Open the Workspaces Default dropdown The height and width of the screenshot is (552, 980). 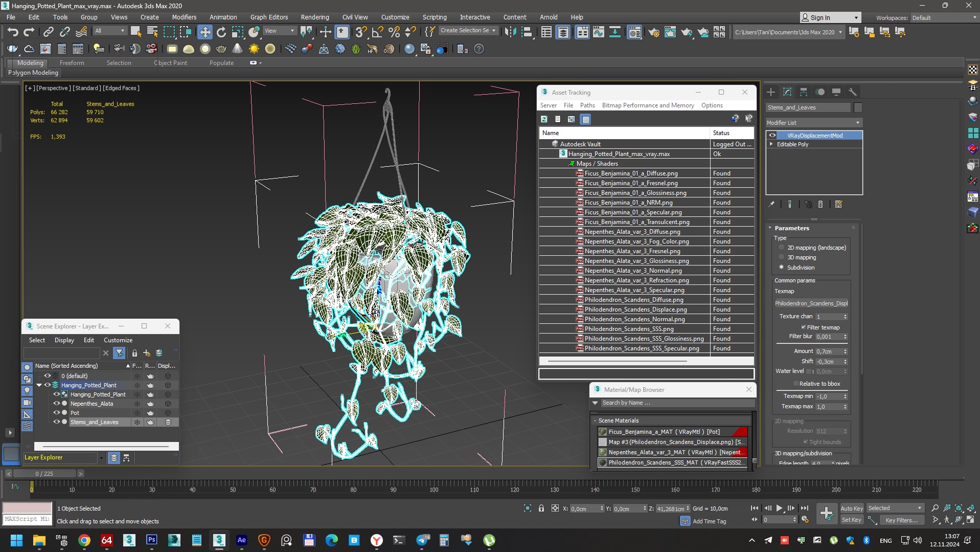coord(944,18)
